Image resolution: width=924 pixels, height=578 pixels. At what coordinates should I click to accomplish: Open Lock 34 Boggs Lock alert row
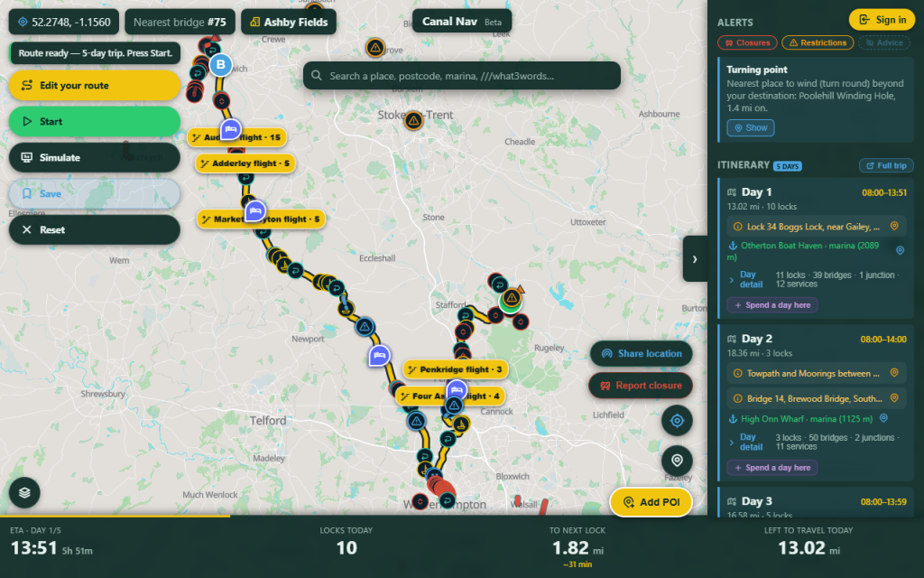(x=816, y=227)
